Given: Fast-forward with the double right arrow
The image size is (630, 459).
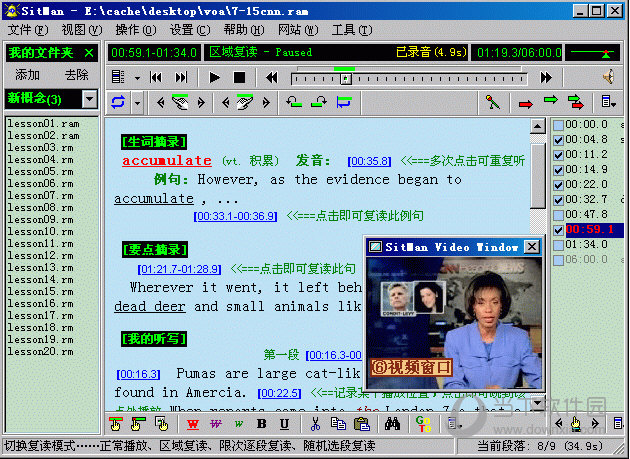Looking at the screenshot, I should tap(546, 78).
